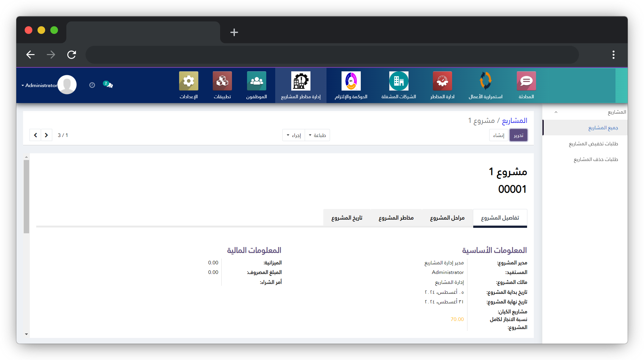Open طلبات تخفيض المشاريع sidebar link

click(x=593, y=144)
